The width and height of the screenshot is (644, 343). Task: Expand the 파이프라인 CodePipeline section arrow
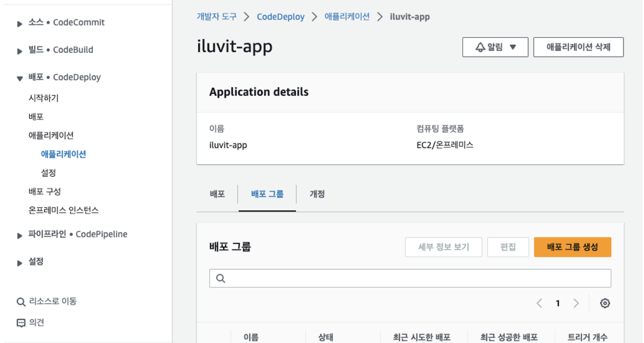(19, 235)
